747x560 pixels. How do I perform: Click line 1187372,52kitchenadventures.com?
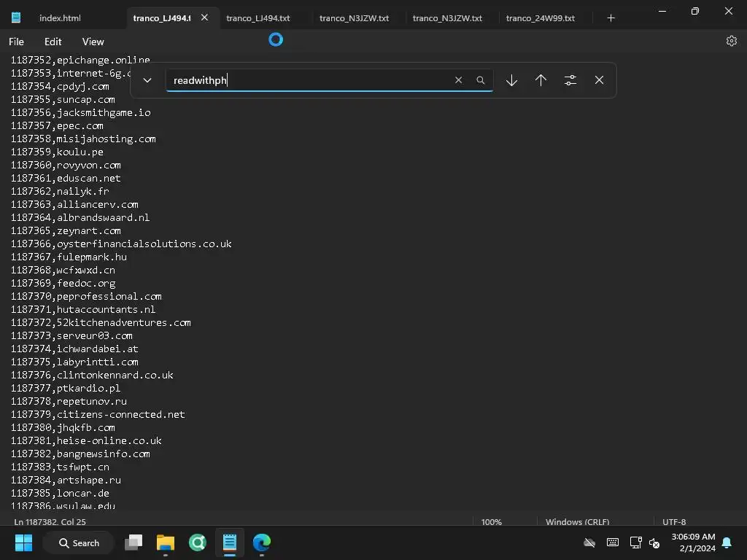[101, 322]
